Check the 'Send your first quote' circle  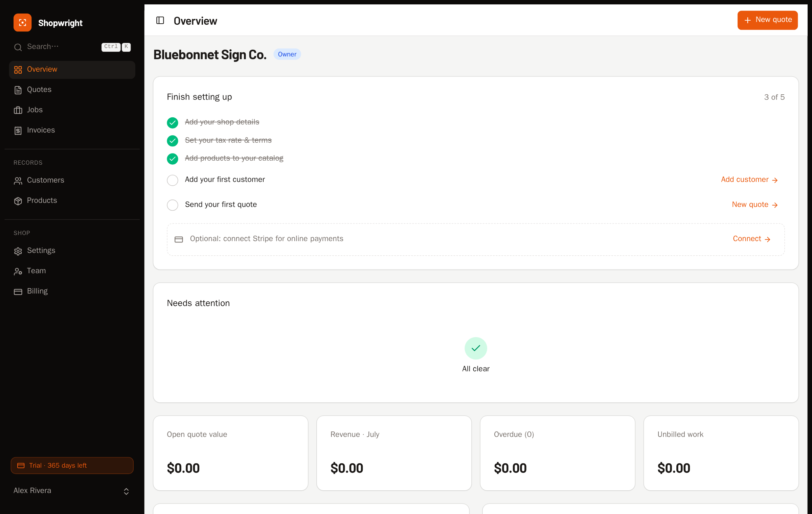click(173, 205)
